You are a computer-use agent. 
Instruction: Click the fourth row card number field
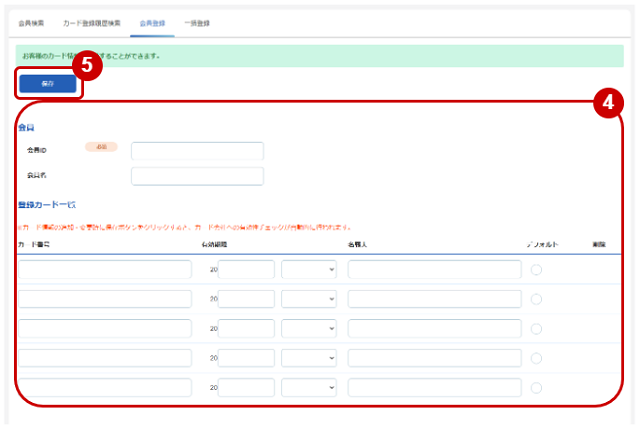click(105, 358)
